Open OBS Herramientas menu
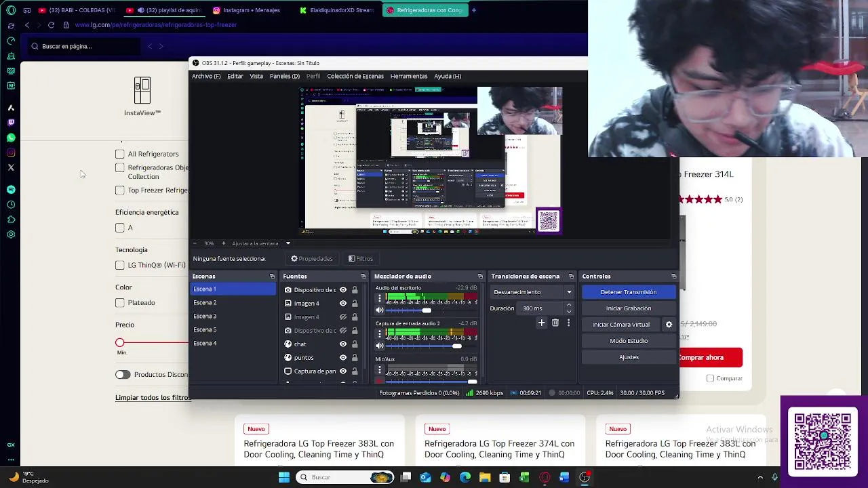The width and height of the screenshot is (868, 488). pyautogui.click(x=409, y=76)
